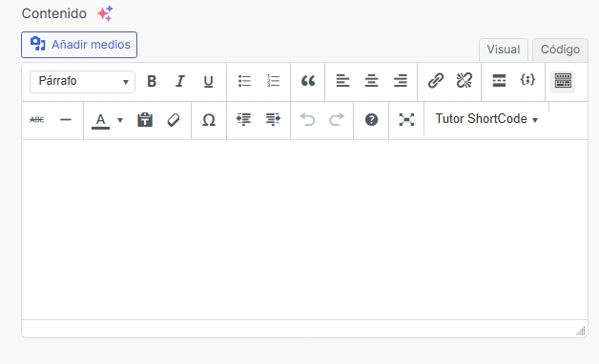Image resolution: width=599 pixels, height=364 pixels.
Task: Toggle italic formatting
Action: [180, 81]
